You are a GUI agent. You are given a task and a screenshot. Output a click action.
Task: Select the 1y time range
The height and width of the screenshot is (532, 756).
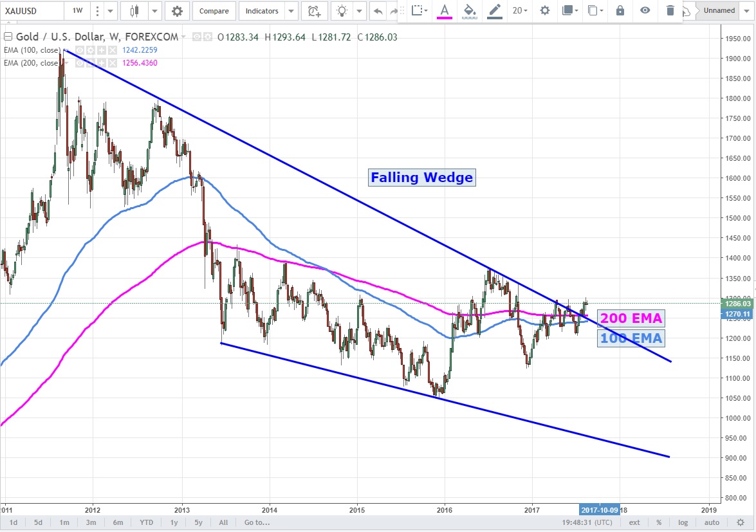click(x=174, y=522)
